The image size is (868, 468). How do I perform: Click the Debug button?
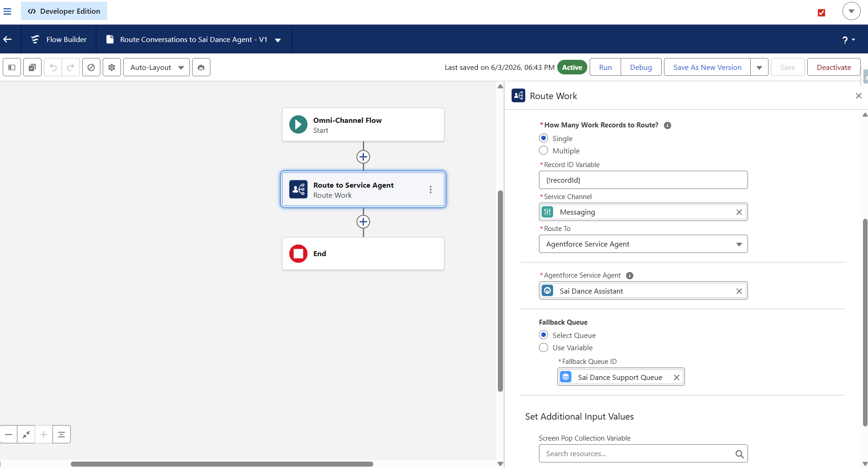click(641, 67)
